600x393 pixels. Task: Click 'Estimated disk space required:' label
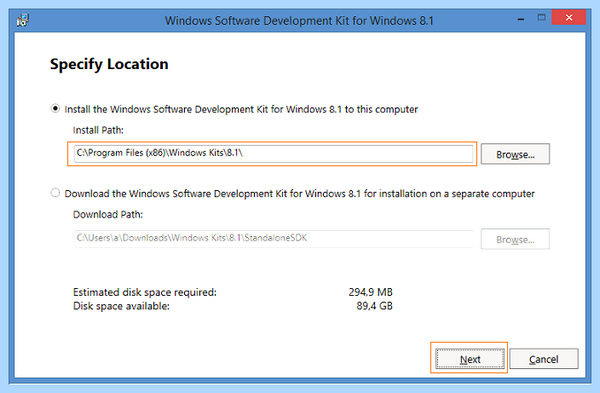(x=145, y=292)
